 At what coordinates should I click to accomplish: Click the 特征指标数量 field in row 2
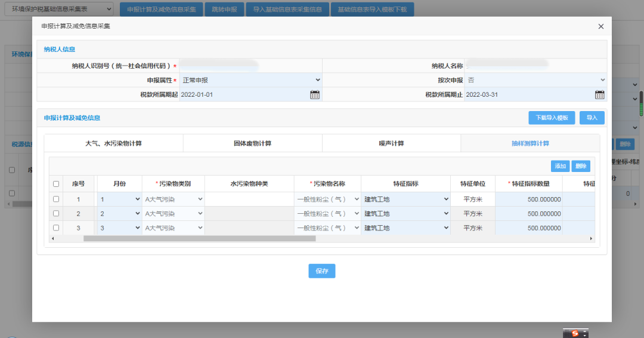[x=528, y=214]
